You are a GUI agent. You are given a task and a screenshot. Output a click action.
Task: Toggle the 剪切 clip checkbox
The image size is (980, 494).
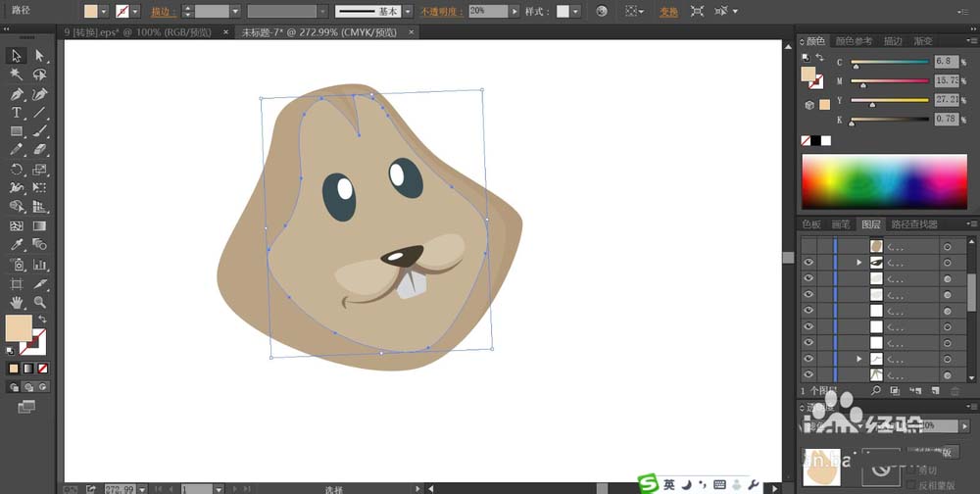tap(913, 469)
